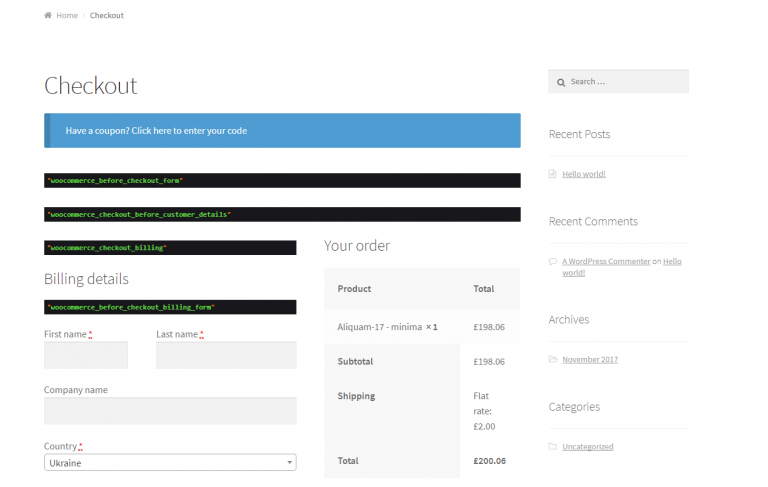Click the sidebar Search box

(626, 82)
